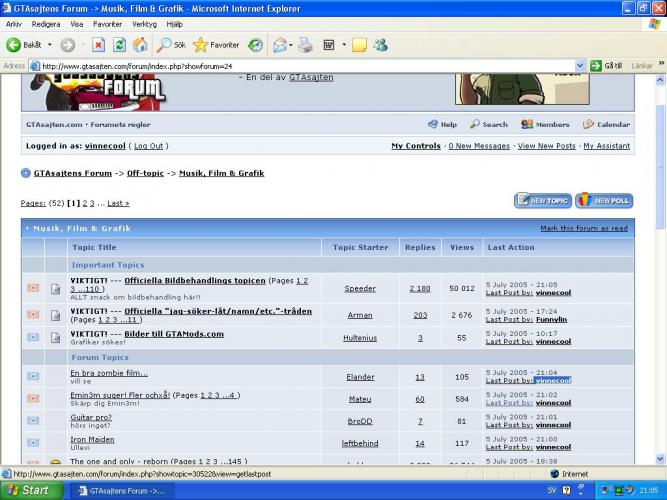Click the Mail envelope toolbar icon
The image size is (667, 500).
280,45
